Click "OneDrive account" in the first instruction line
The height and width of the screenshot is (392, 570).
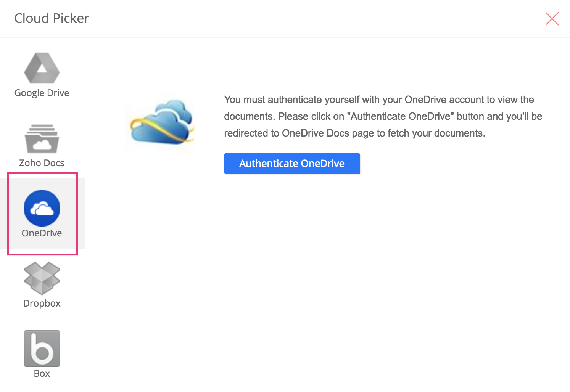point(444,100)
